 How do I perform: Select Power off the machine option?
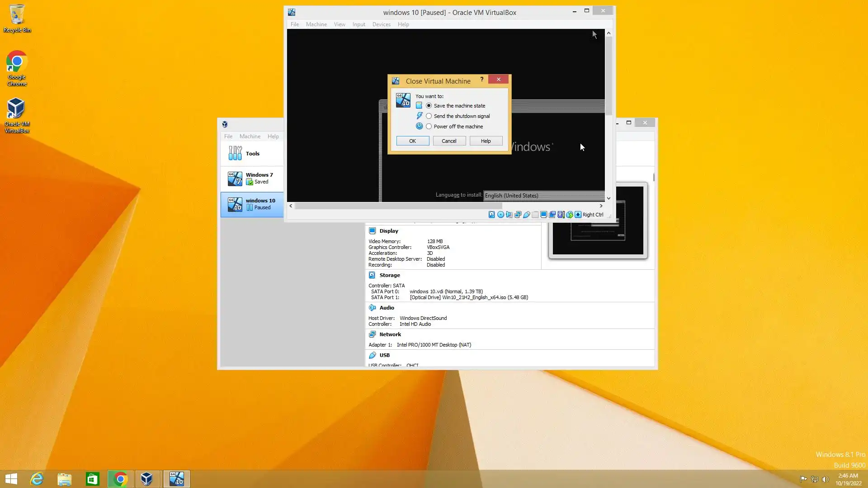429,127
